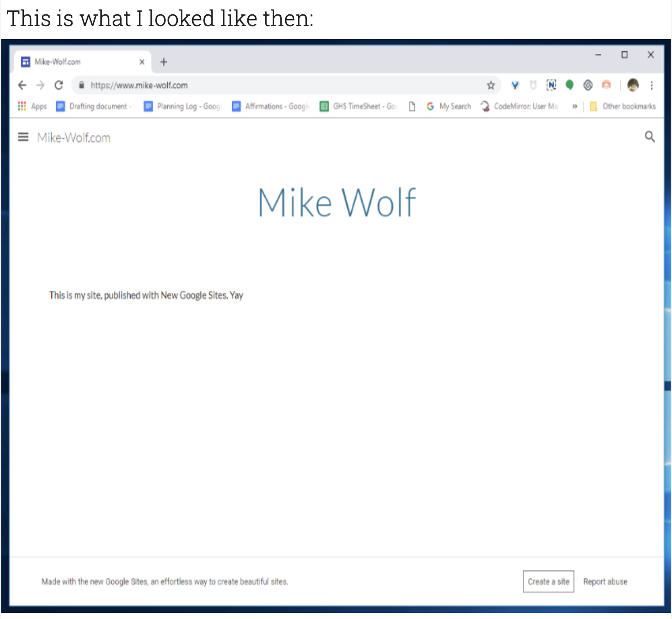
Task: Open a new browser tab
Action: coord(163,62)
